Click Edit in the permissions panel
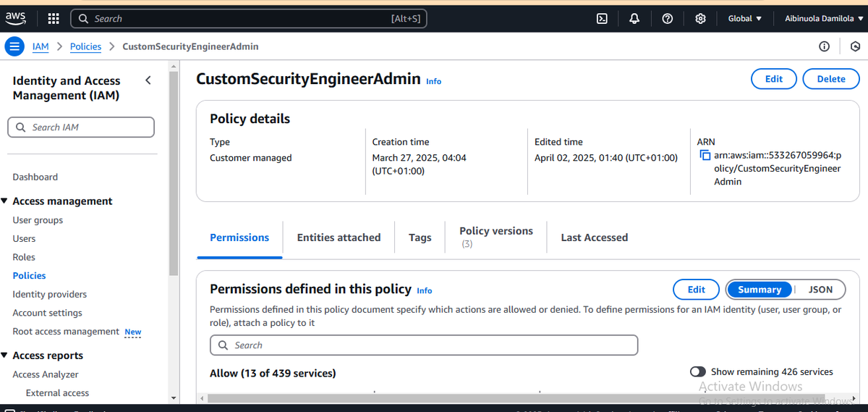 click(x=696, y=290)
